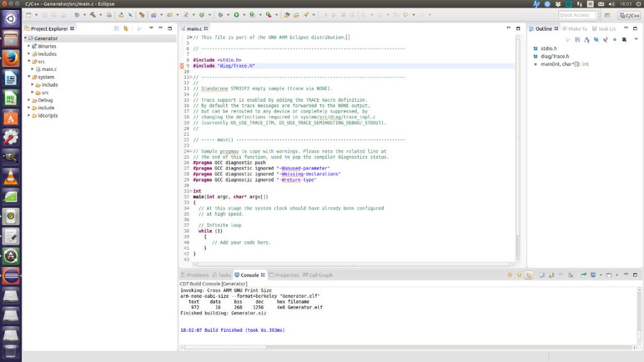644x362 pixels.
Task: Click the Eclipse icon in launcher
Action: coord(11,275)
